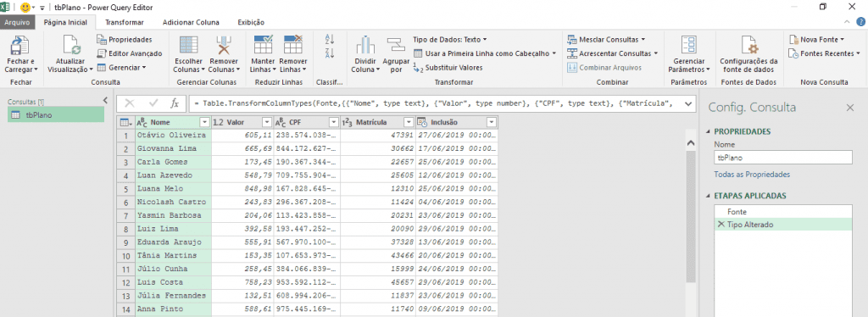Confirm the formula with the checkmark icon
The image size is (868, 317).
(153, 103)
